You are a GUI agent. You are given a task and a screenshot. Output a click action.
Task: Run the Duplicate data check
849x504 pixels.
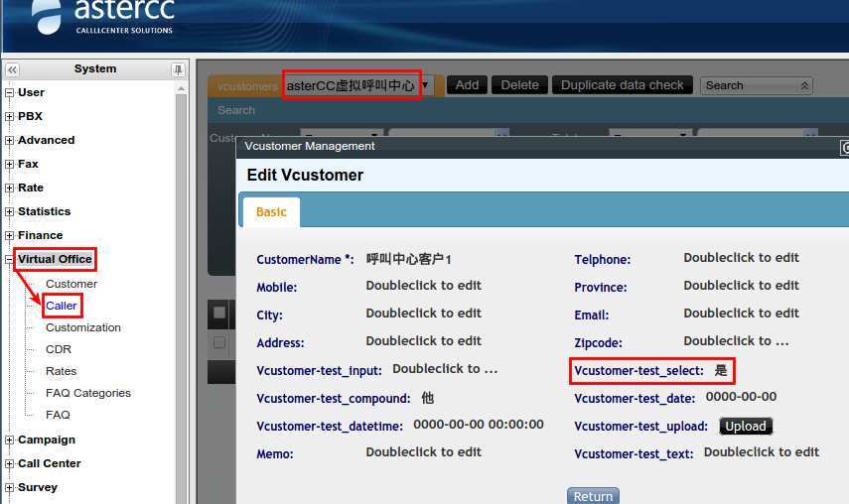(x=622, y=85)
